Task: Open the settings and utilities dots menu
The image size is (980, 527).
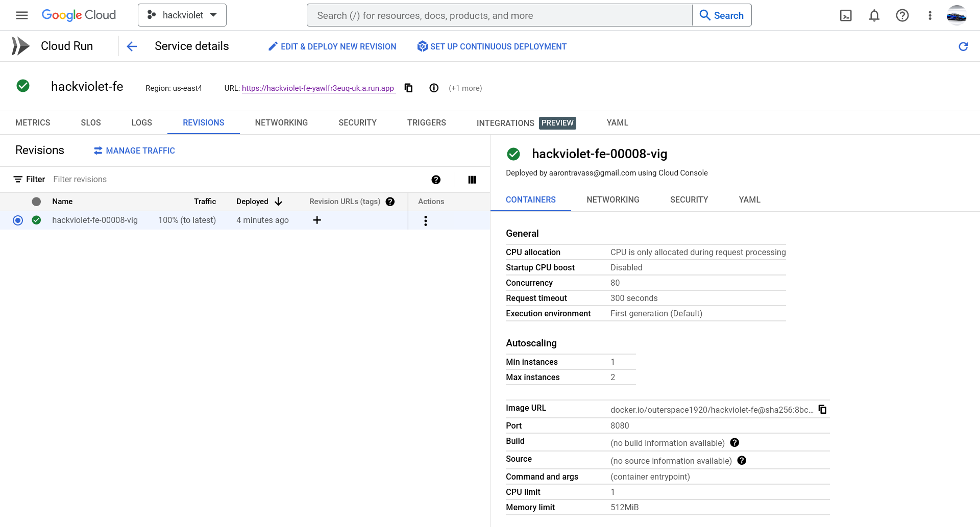Action: point(930,15)
